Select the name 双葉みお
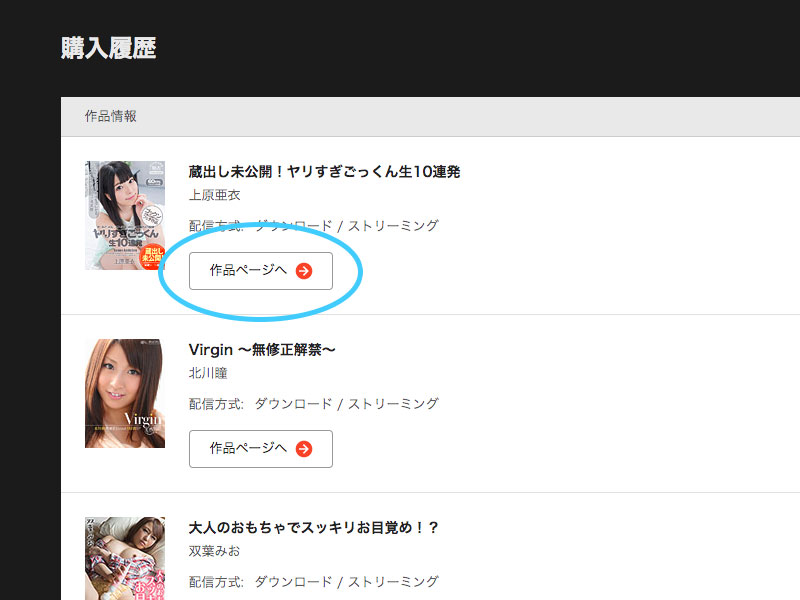Image resolution: width=800 pixels, height=600 pixels. pyautogui.click(x=214, y=551)
